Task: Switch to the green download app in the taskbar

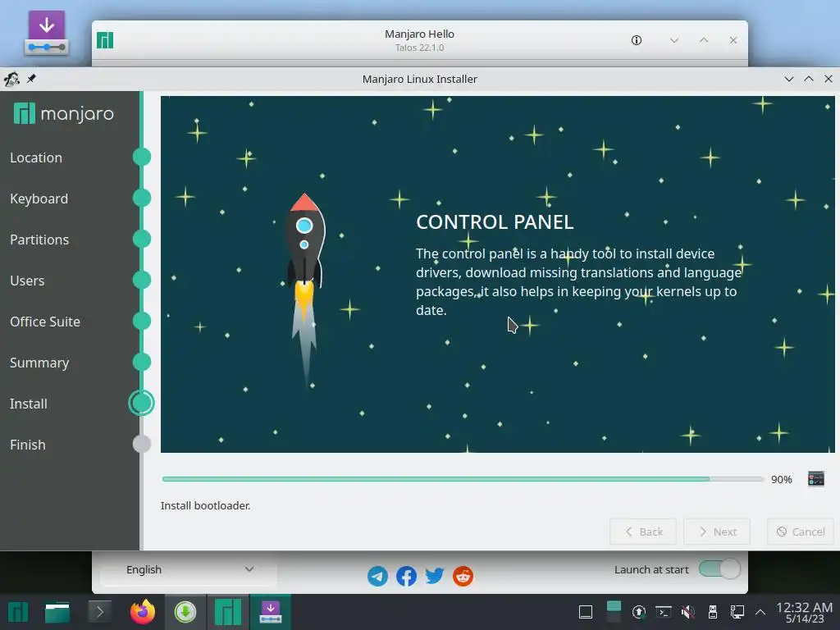Action: tap(185, 612)
